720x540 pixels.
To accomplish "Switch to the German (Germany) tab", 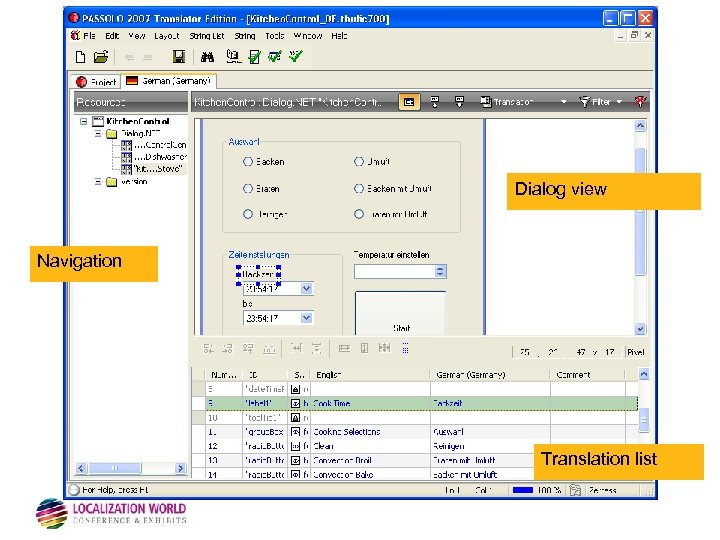I will 169,81.
